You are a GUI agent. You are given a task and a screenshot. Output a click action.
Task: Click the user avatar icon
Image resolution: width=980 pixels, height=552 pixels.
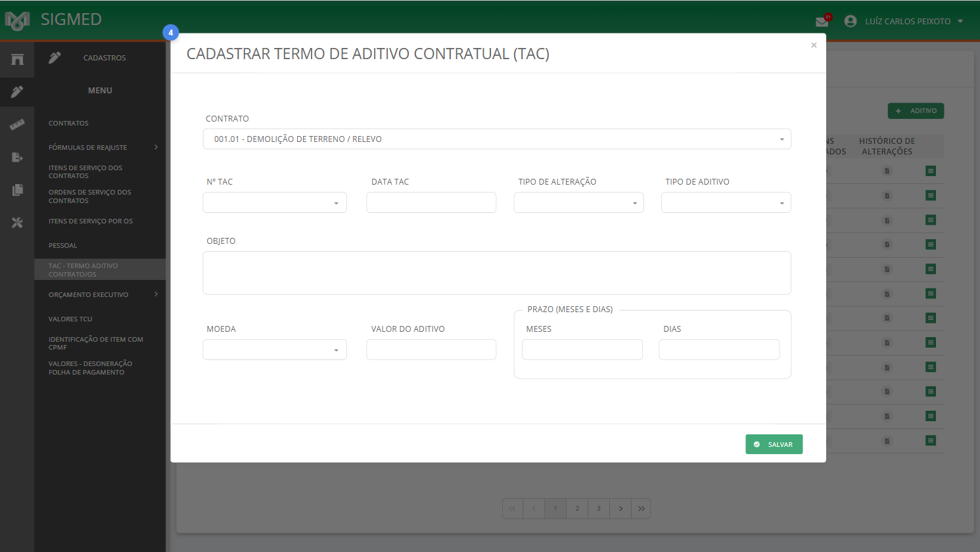(x=851, y=21)
